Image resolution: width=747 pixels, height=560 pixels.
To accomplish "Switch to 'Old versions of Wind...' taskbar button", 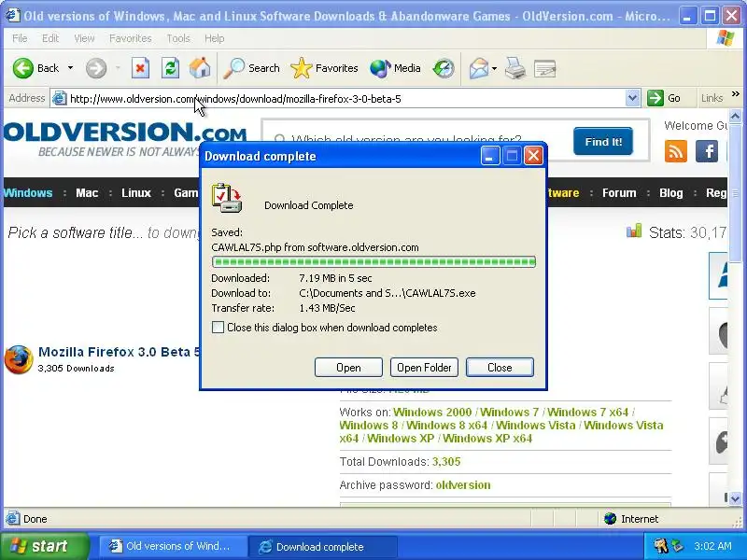I will [172, 546].
